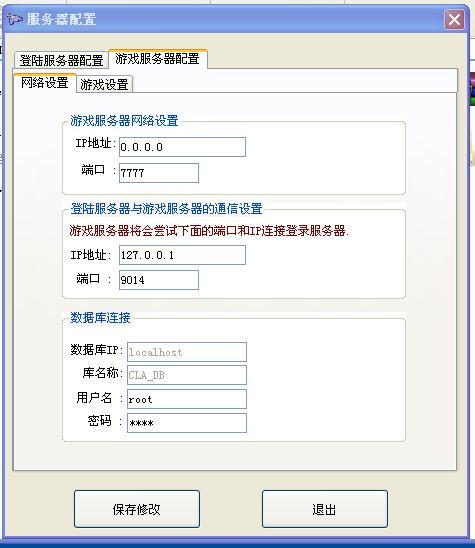The image size is (475, 548).
Task: Click the title bar application icon
Action: tap(14, 19)
